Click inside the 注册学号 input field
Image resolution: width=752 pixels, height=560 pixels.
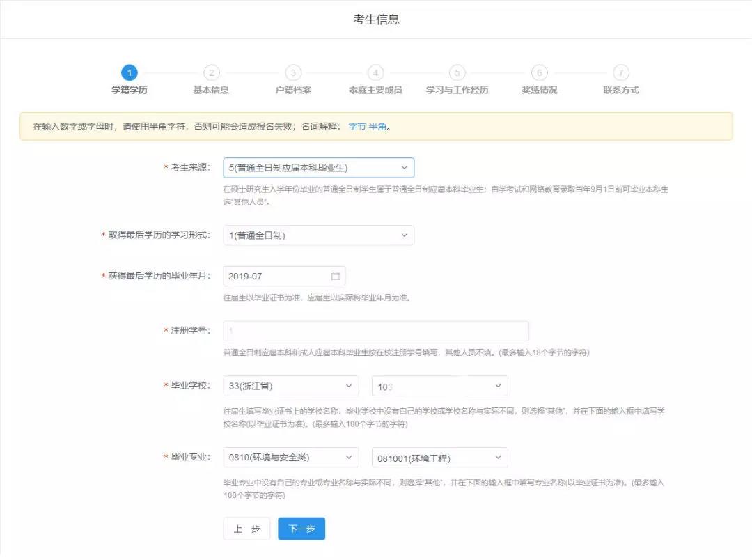(x=376, y=331)
